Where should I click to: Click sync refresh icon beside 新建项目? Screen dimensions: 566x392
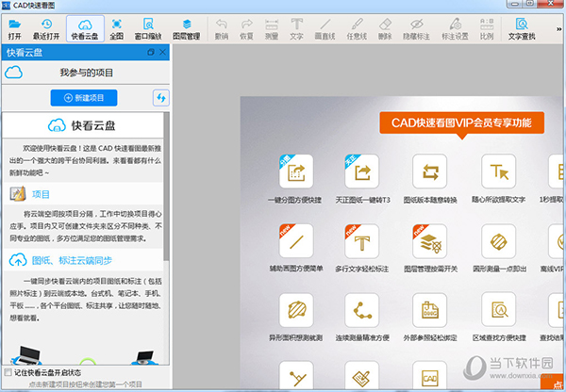click(x=161, y=98)
